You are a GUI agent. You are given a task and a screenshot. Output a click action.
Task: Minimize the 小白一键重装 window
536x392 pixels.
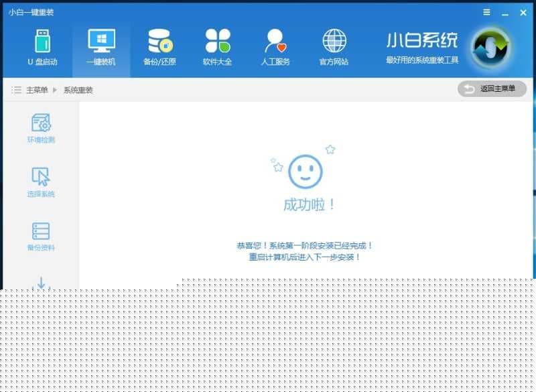[505, 13]
